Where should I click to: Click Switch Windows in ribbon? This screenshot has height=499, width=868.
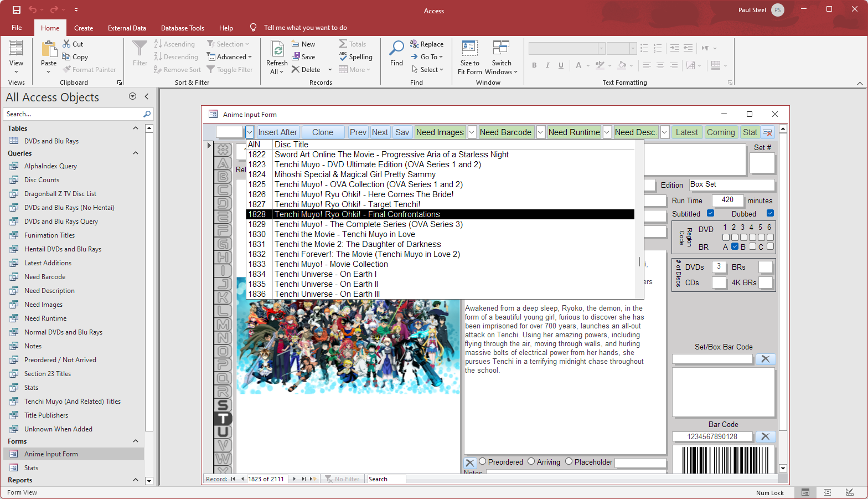click(x=501, y=58)
